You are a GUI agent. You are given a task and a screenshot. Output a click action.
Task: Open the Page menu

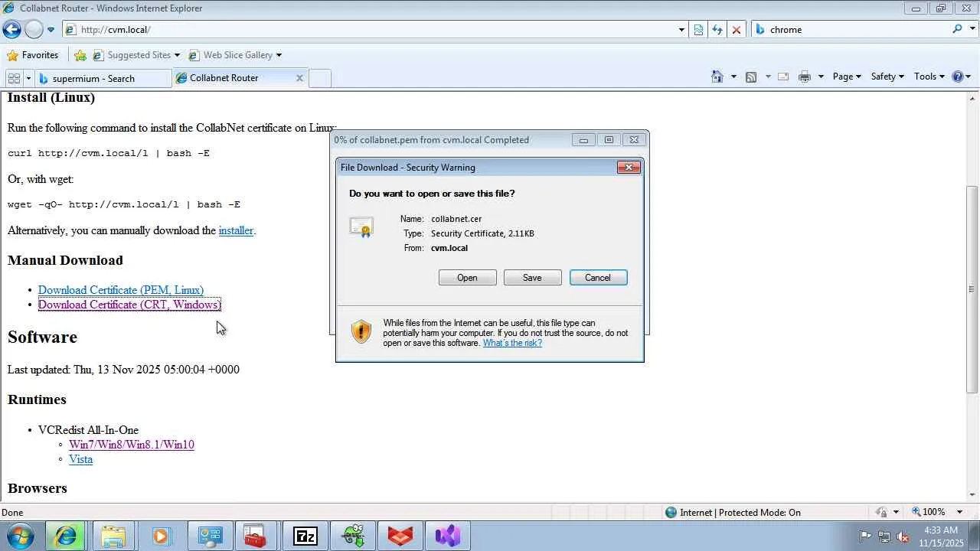point(847,77)
